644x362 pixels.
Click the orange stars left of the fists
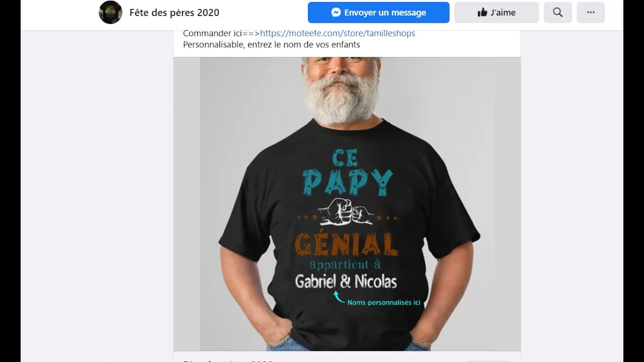coord(307,217)
